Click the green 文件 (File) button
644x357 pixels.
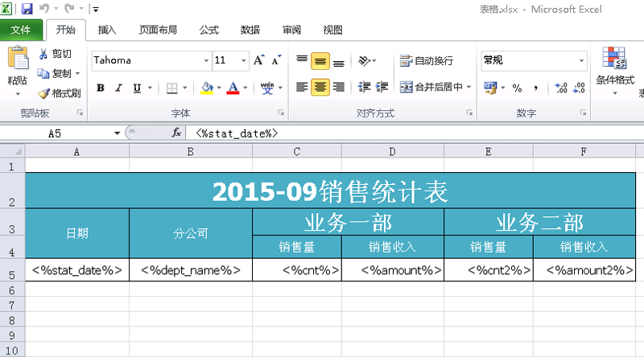coord(21,31)
